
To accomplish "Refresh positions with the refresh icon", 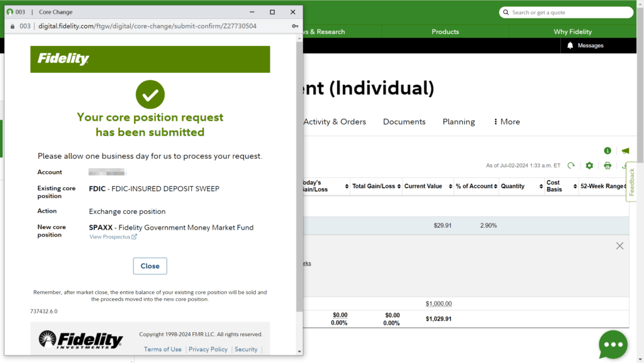I will [571, 165].
